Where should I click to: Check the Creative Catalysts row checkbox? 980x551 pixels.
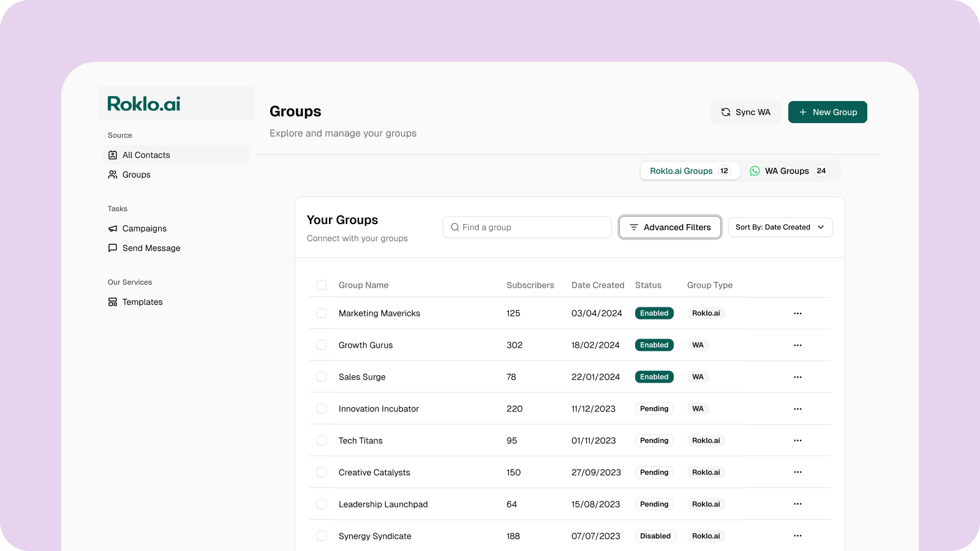tap(322, 472)
